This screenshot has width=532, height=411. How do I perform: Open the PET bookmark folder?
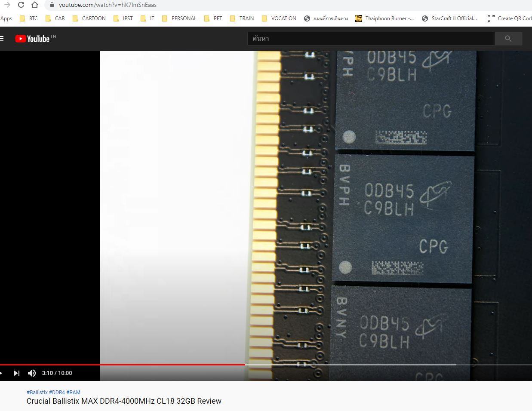click(x=213, y=18)
